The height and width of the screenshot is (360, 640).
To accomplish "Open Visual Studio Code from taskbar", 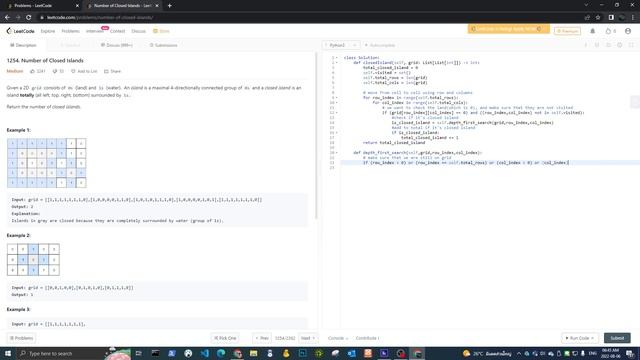I will pyautogui.click(x=204, y=353).
